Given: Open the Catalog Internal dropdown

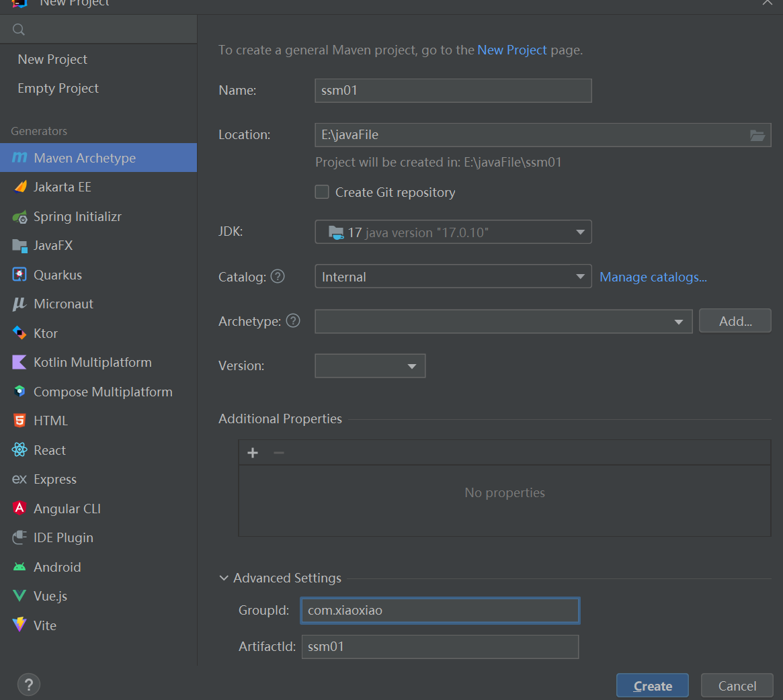Looking at the screenshot, I should click(x=453, y=277).
